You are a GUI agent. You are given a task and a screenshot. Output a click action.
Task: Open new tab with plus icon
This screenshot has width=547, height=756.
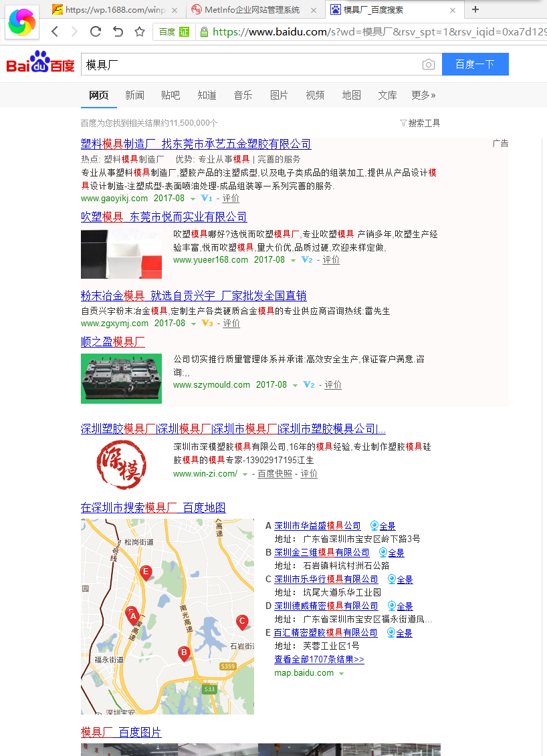[475, 9]
